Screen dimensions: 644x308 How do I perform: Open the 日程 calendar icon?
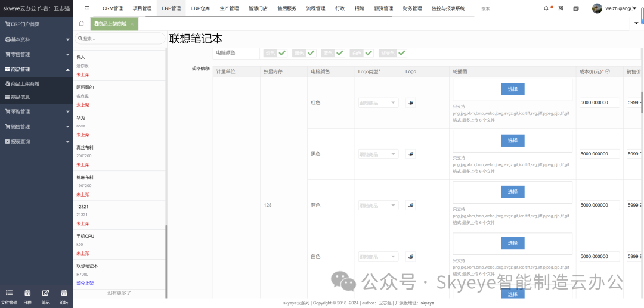27,297
